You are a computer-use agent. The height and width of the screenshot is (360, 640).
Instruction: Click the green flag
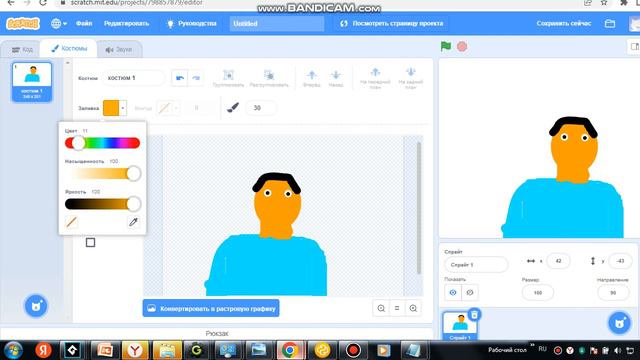pyautogui.click(x=446, y=46)
